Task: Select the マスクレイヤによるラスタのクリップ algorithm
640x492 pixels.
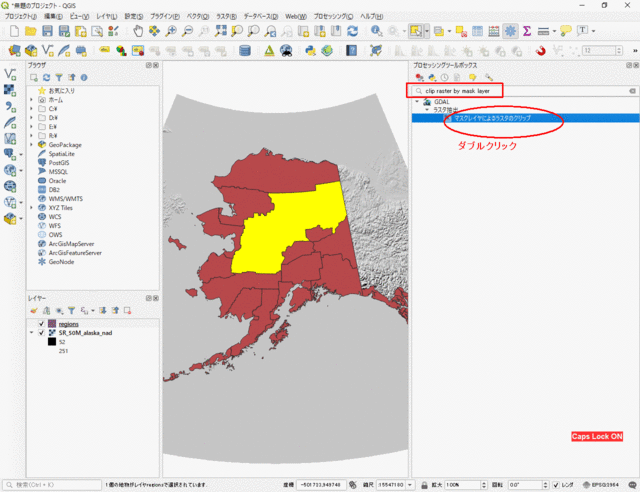Action: [x=492, y=118]
